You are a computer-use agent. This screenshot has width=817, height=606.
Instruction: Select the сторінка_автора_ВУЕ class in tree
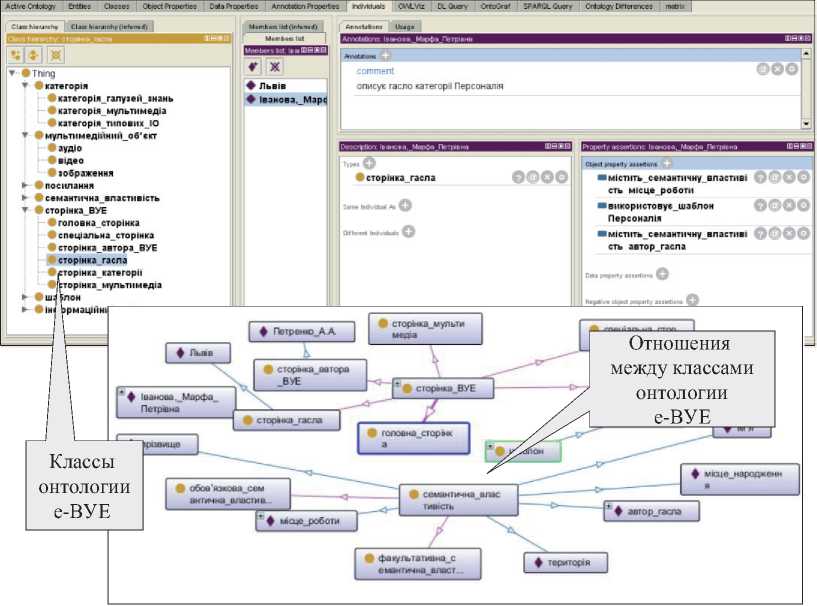tap(107, 248)
